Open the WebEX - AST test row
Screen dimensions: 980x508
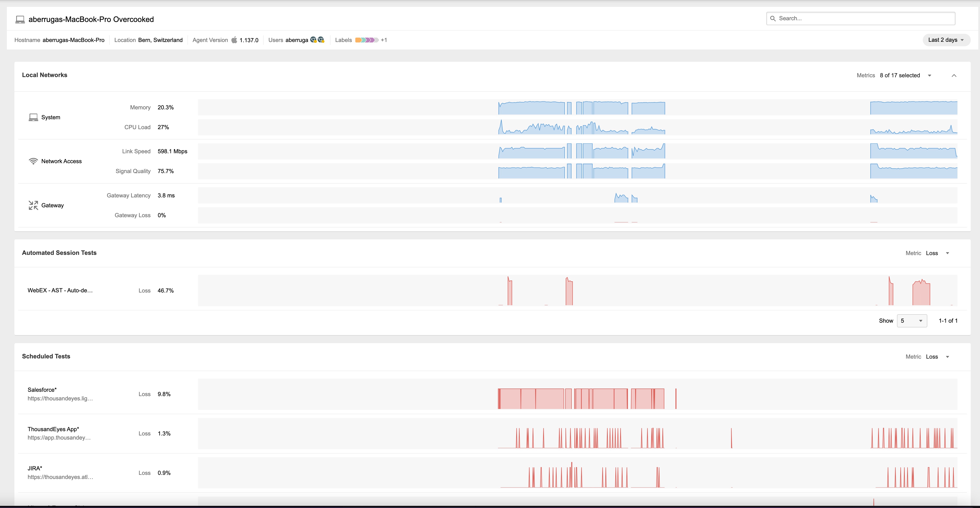pyautogui.click(x=60, y=290)
